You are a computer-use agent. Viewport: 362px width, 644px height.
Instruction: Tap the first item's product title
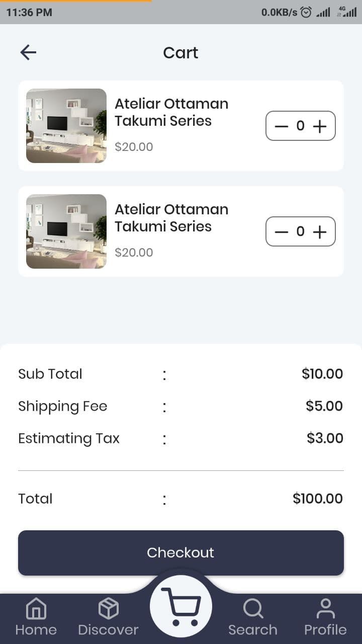(x=171, y=112)
